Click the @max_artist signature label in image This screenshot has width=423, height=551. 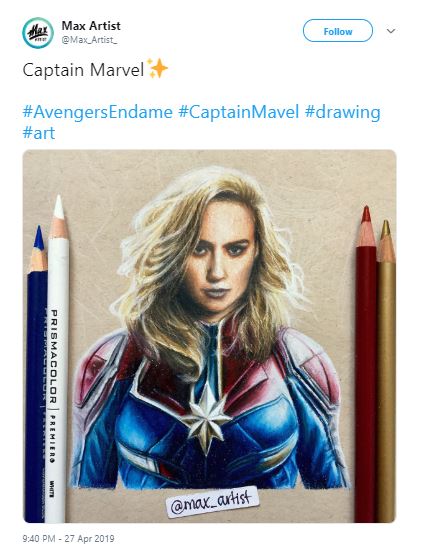212,502
